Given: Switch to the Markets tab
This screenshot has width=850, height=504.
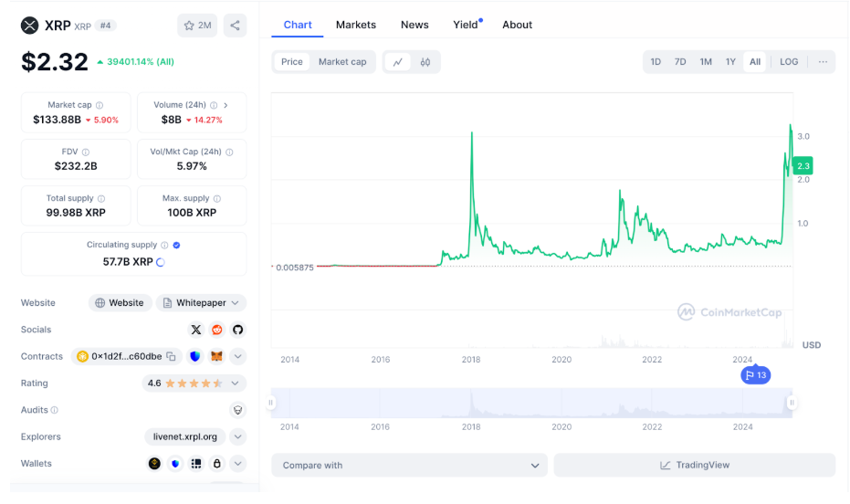Looking at the screenshot, I should click(355, 25).
